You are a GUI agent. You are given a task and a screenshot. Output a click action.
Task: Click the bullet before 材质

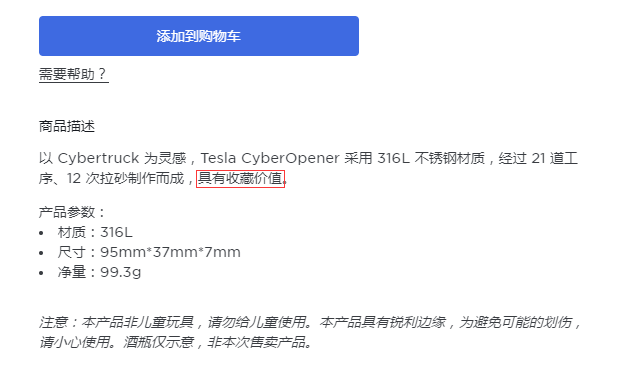click(41, 233)
